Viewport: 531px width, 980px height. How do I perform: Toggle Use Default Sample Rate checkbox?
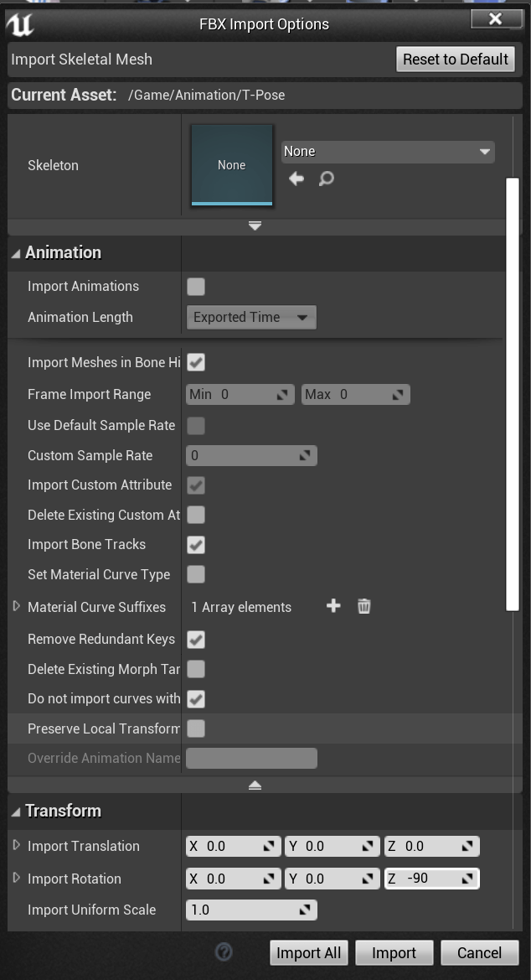tap(195, 426)
